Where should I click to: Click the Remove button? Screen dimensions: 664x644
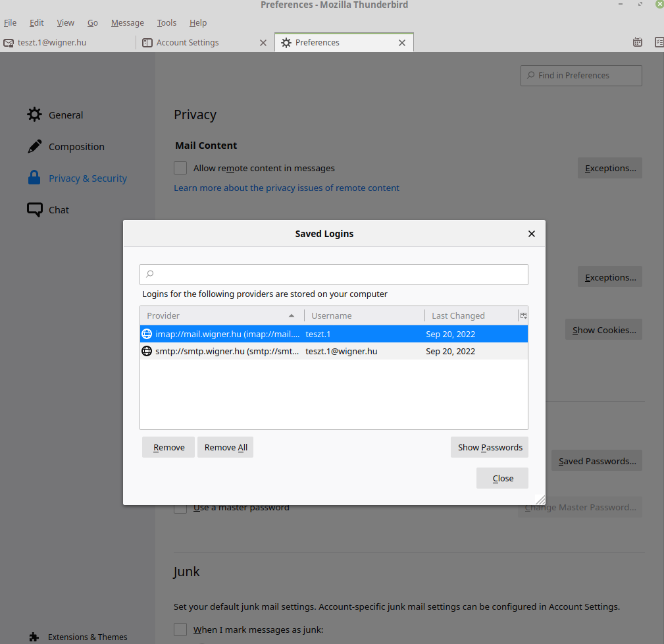coord(168,447)
